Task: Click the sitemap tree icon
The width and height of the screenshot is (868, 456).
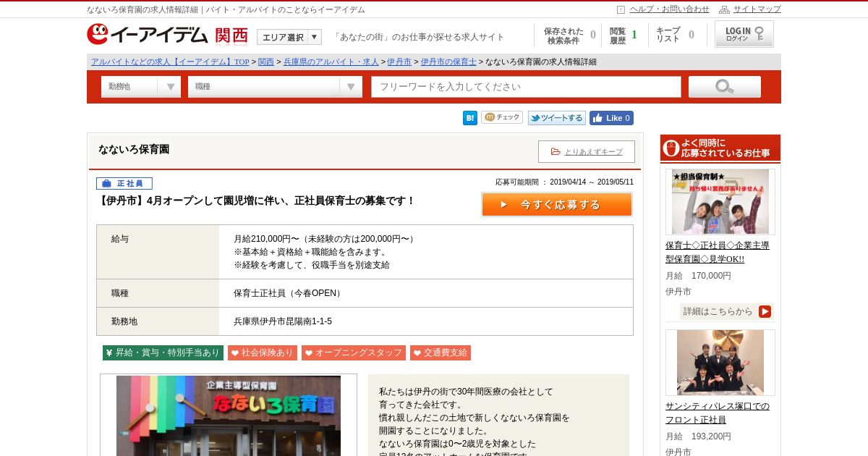Action: 724,9
